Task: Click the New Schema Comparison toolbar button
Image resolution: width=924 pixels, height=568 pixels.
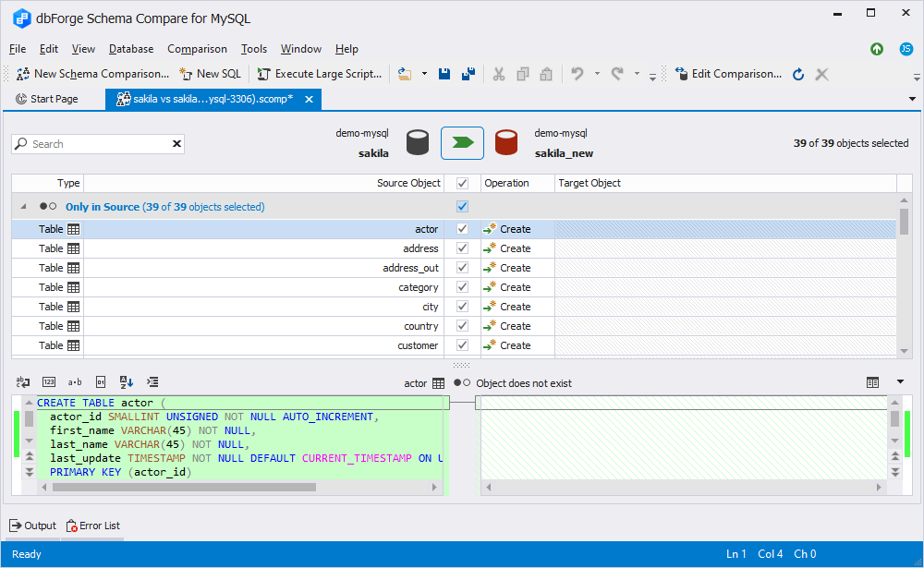Action: [92, 74]
